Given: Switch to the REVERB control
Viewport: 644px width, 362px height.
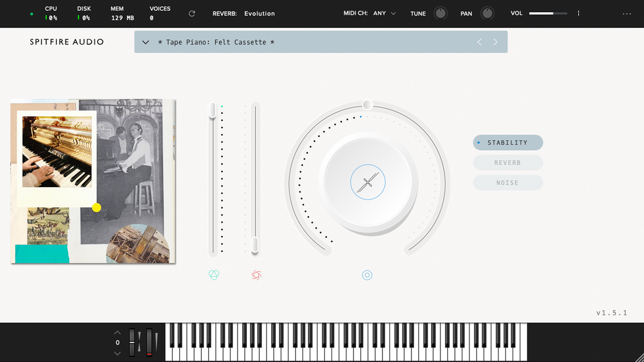Looking at the screenshot, I should pos(508,162).
